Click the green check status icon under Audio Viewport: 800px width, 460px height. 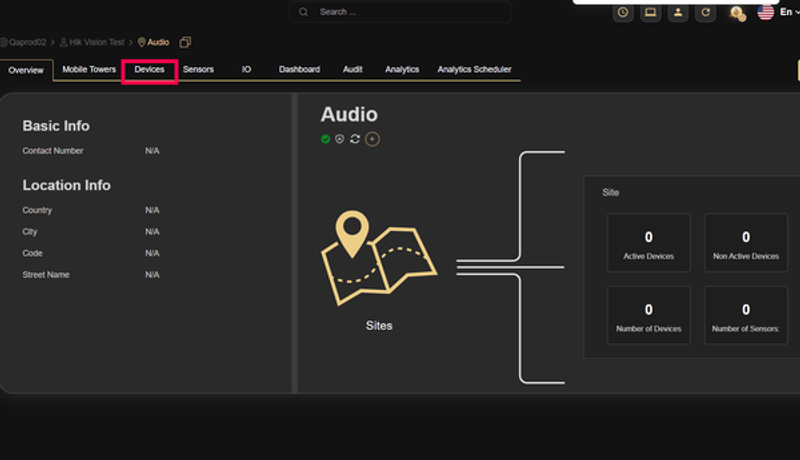point(326,139)
